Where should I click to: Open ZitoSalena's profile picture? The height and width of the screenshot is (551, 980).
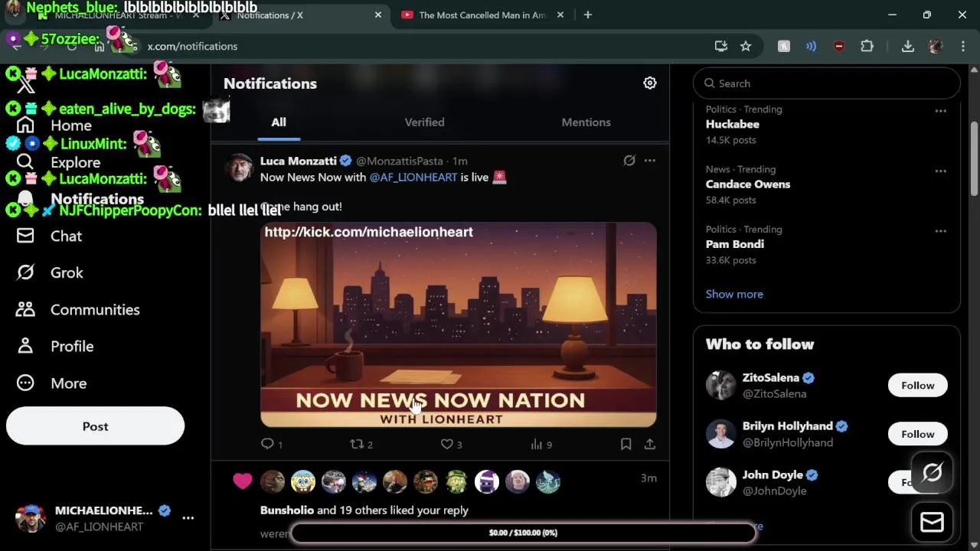[x=720, y=385]
